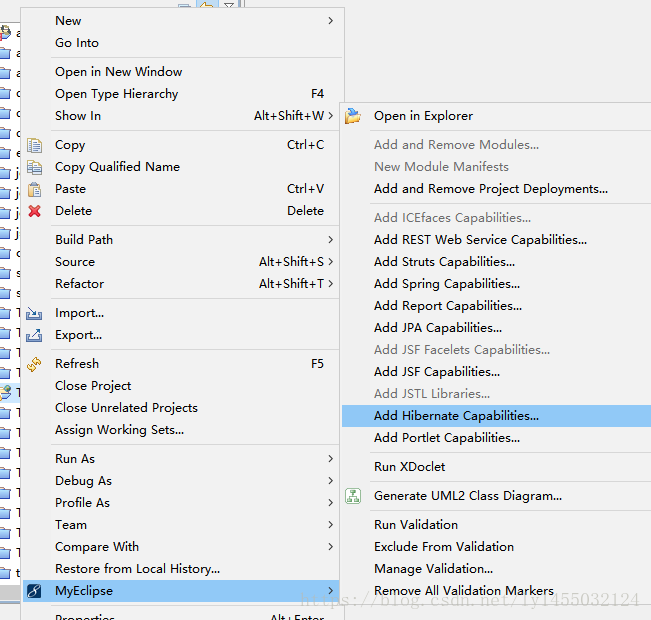Image resolution: width=651 pixels, height=620 pixels.
Task: Expand the Build Path submenu arrow
Action: click(x=330, y=240)
